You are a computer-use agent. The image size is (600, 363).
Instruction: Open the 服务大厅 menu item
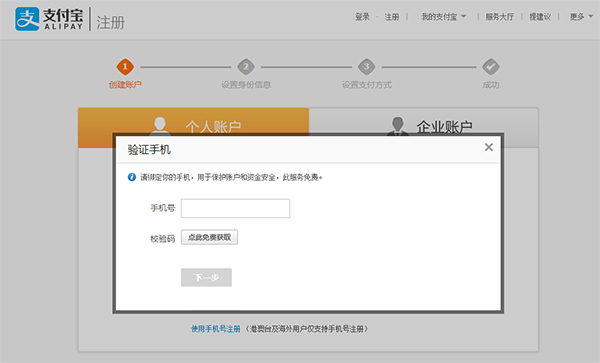click(x=499, y=17)
